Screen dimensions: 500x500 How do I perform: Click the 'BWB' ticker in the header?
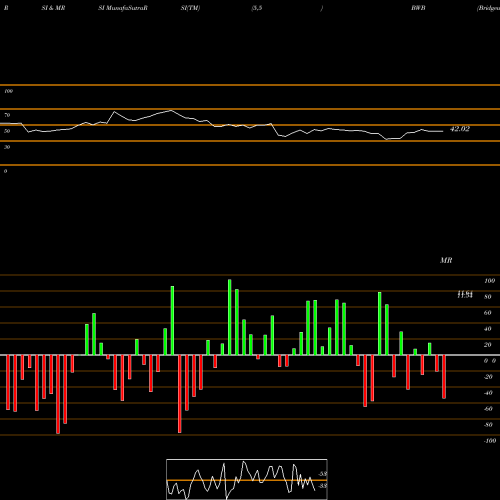[x=418, y=8]
